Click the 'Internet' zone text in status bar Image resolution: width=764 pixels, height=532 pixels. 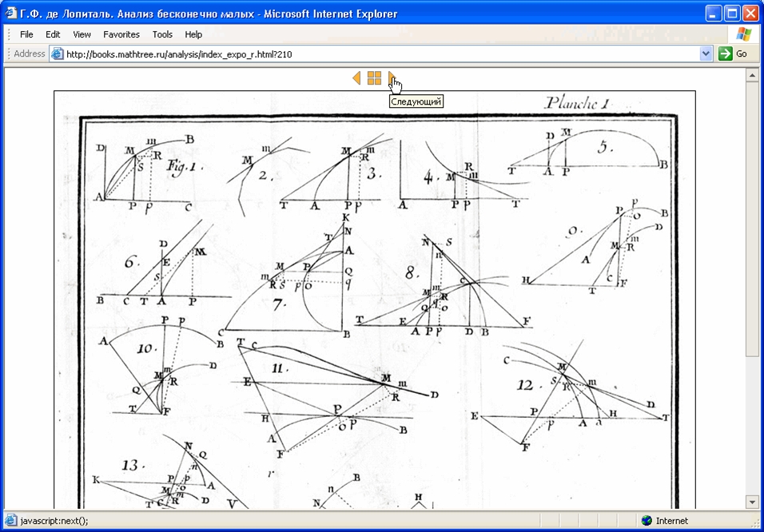pyautogui.click(x=672, y=521)
